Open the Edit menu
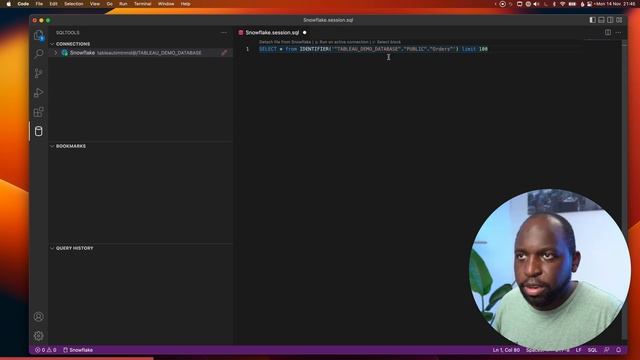 tap(53, 4)
